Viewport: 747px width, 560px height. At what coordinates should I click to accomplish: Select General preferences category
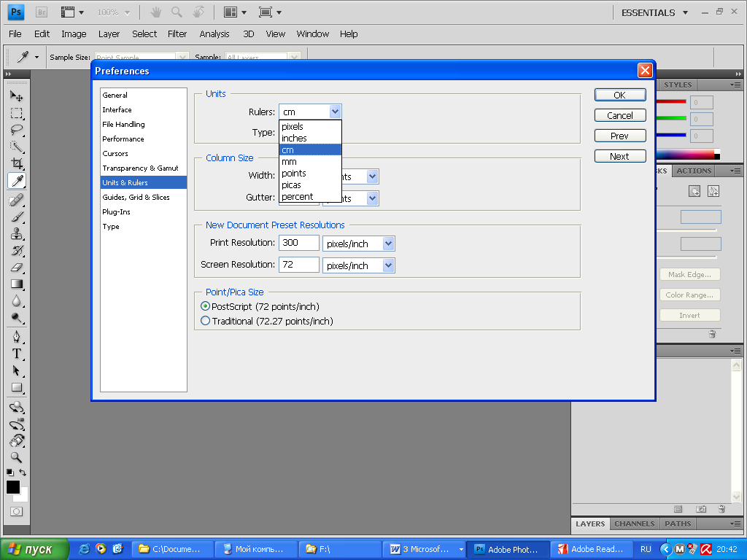(x=144, y=96)
